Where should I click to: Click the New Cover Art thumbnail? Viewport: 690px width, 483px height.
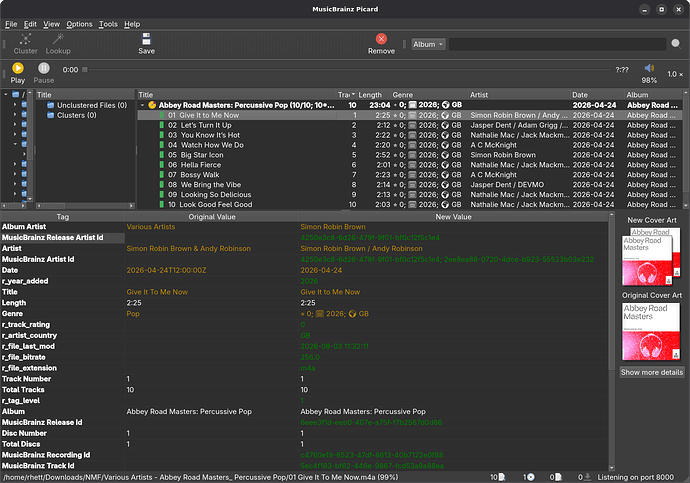click(x=651, y=257)
